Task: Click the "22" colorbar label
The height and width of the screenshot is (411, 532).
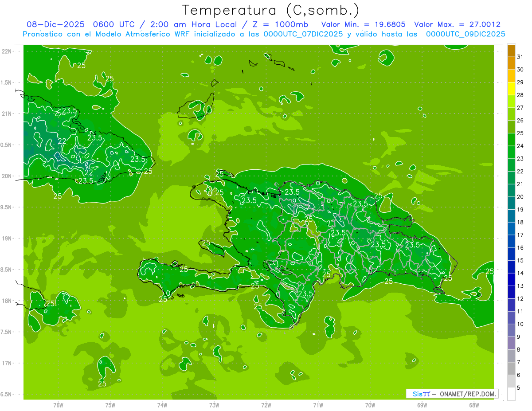Action: (x=520, y=172)
